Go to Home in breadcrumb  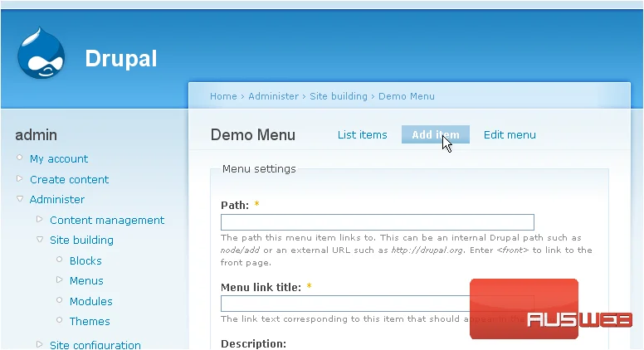tap(223, 96)
